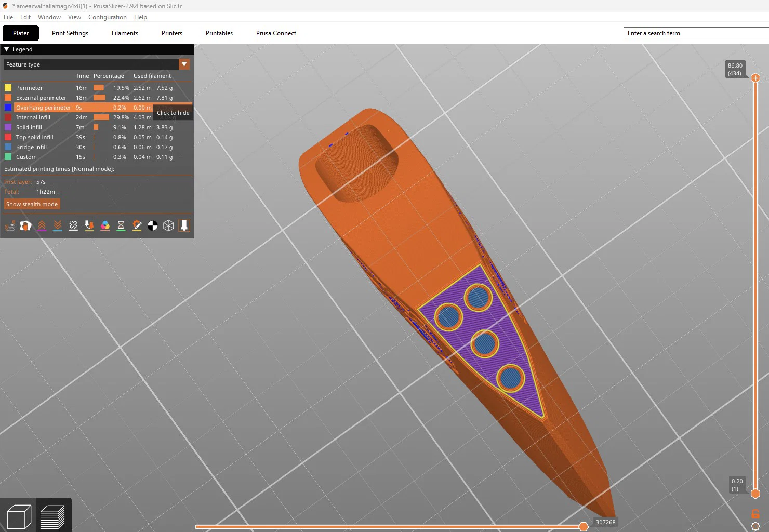Toggle deretractions downward arrows icon
Viewport: 769px width, 532px height.
[58, 225]
